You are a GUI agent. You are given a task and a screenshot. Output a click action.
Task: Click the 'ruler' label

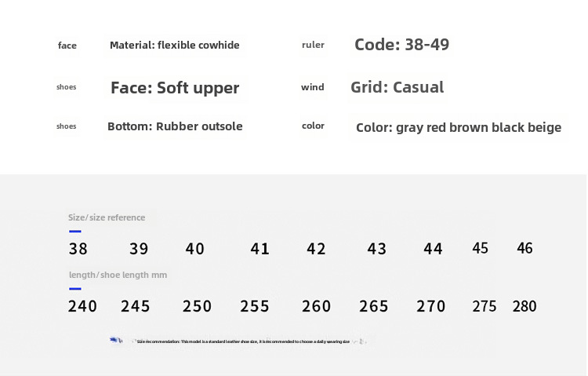[313, 45]
